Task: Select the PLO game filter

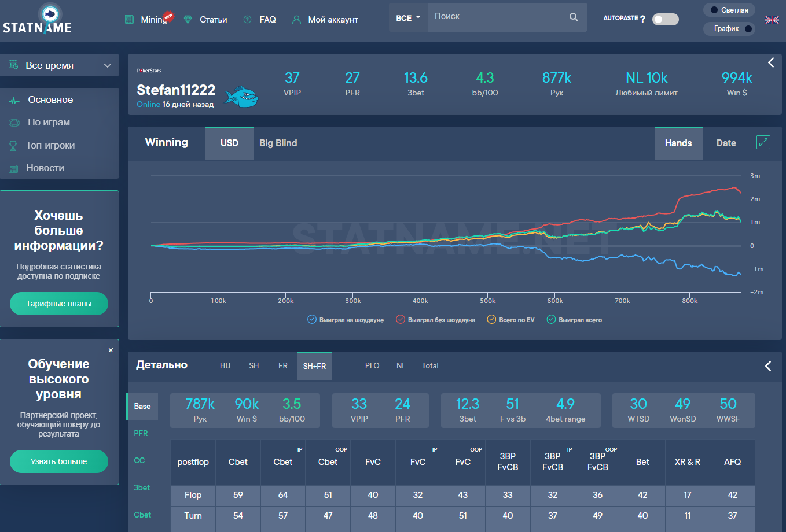Action: [372, 365]
